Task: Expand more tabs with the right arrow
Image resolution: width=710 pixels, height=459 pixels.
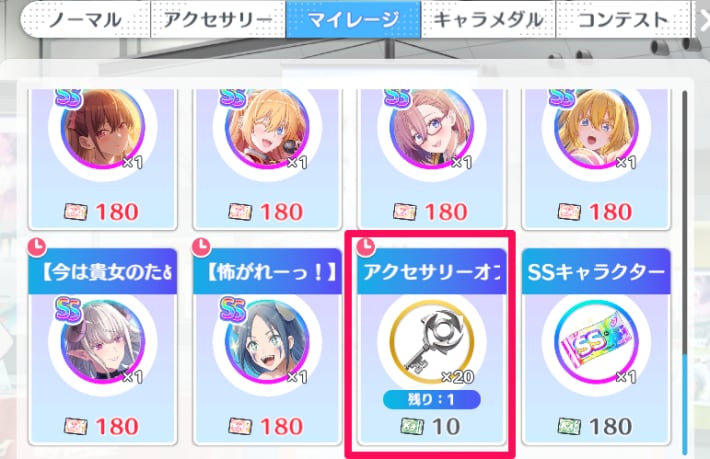Action: pyautogui.click(x=704, y=20)
